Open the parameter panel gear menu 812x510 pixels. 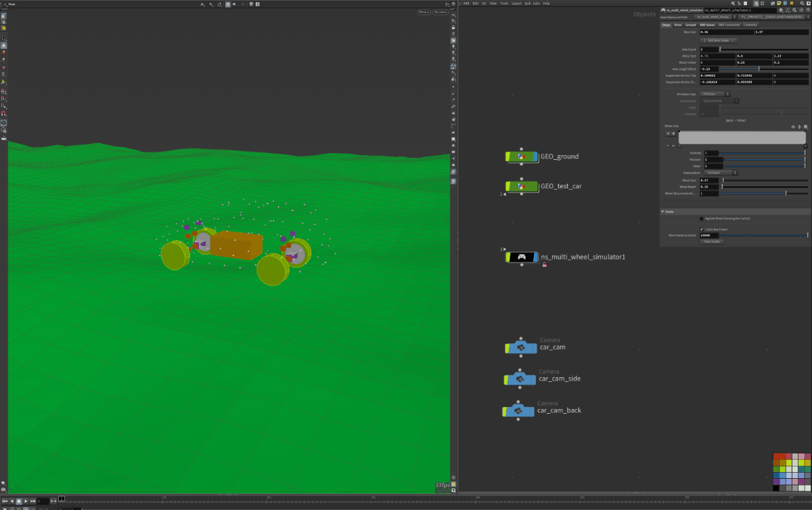click(x=781, y=10)
